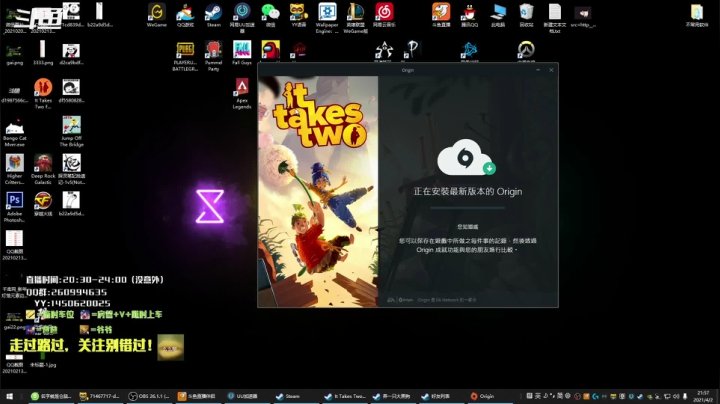
Task: Open the WeGame desktop shortcut
Action: (157, 16)
